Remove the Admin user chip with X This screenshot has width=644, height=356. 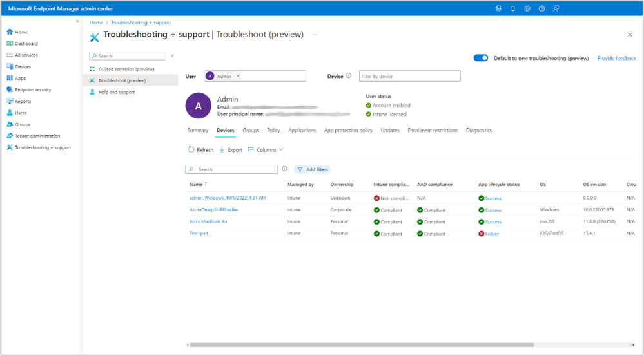(239, 76)
